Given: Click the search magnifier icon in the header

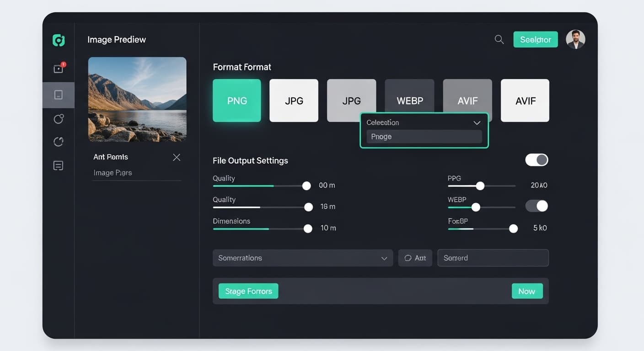Looking at the screenshot, I should tap(499, 39).
